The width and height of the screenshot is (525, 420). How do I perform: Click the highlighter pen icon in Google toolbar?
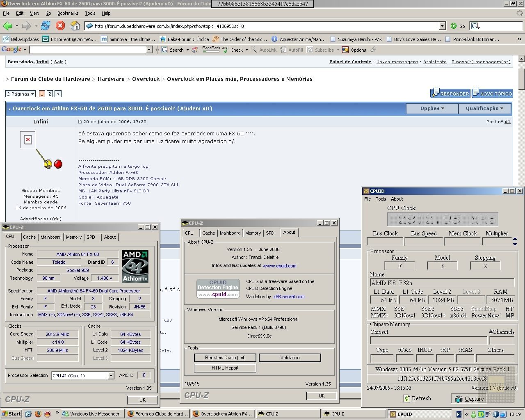click(x=373, y=50)
